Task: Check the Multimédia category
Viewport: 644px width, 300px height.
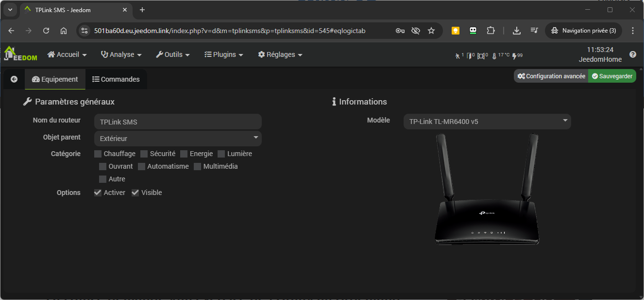Action: click(x=198, y=166)
